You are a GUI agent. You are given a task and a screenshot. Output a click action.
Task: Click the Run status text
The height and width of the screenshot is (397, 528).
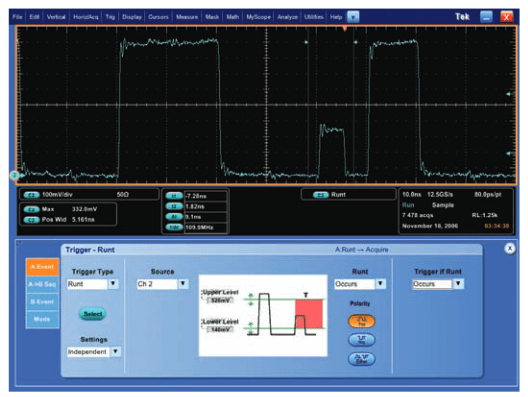coord(408,205)
